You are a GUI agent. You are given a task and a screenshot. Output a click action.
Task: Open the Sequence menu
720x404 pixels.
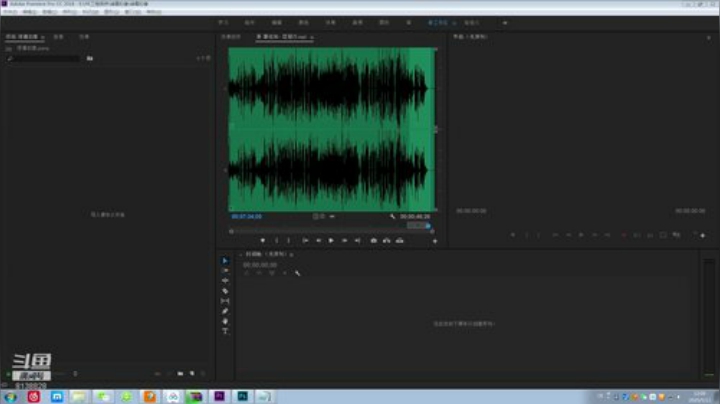(x=70, y=12)
